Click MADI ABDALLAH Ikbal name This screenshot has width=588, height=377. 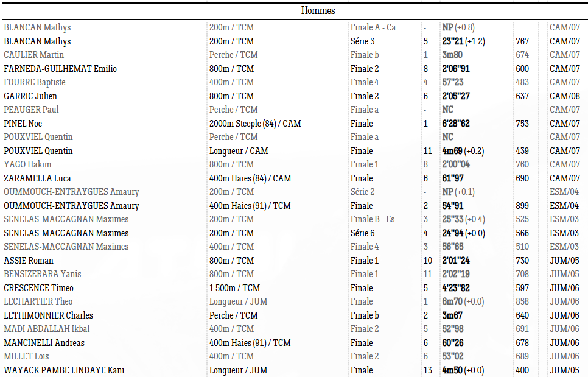point(47,329)
